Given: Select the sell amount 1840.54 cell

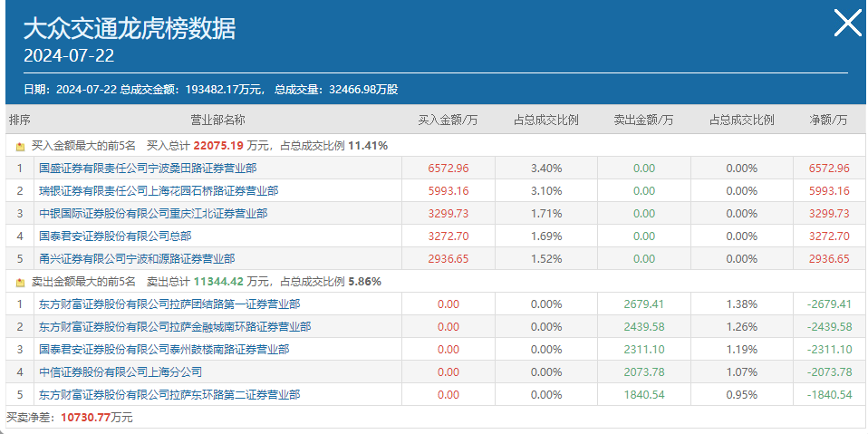Looking at the screenshot, I should [644, 395].
